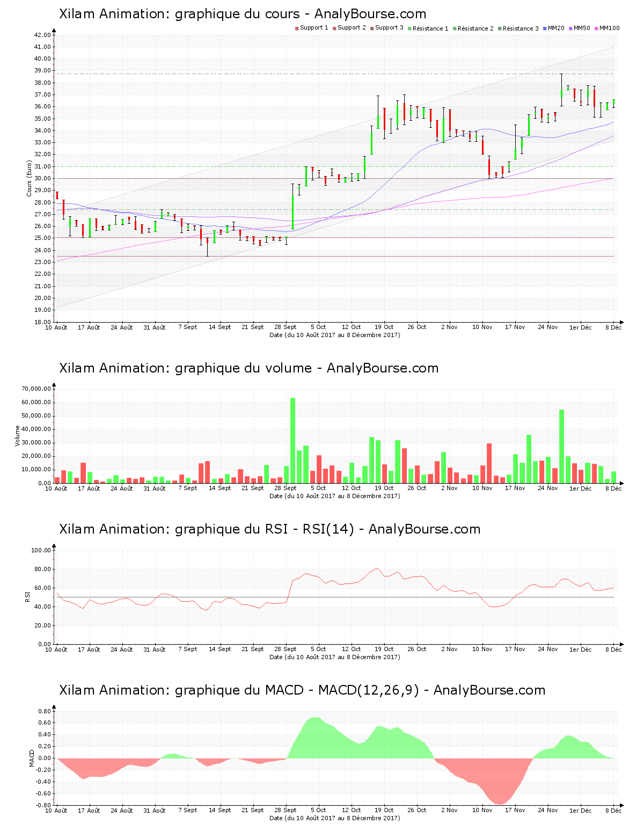The height and width of the screenshot is (832, 644).
Task: Click the MACD(12,26,9) chart title
Action: [302, 690]
